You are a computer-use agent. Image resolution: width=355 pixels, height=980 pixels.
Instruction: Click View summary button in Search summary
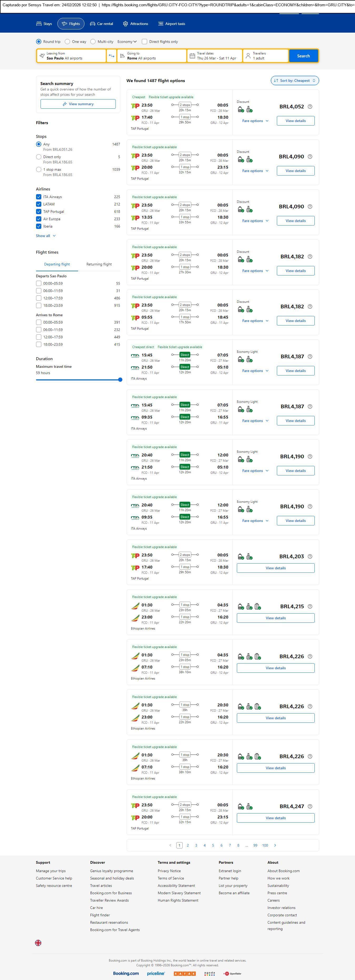tap(78, 104)
